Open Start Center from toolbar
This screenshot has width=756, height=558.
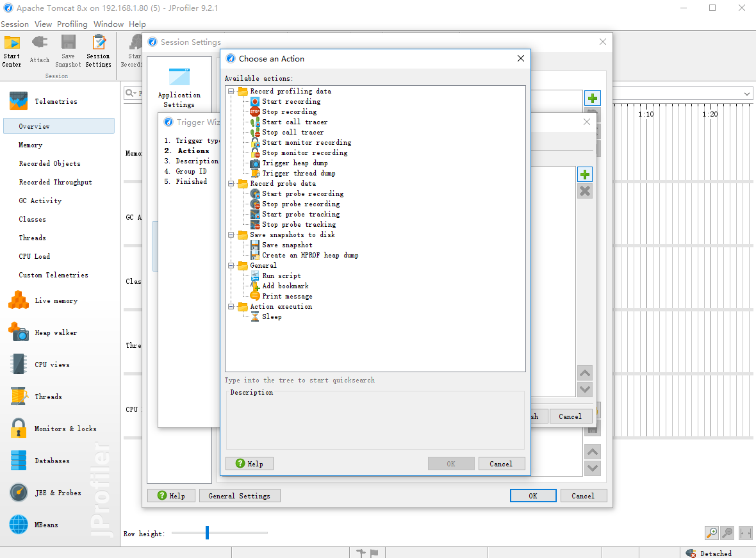click(x=12, y=51)
